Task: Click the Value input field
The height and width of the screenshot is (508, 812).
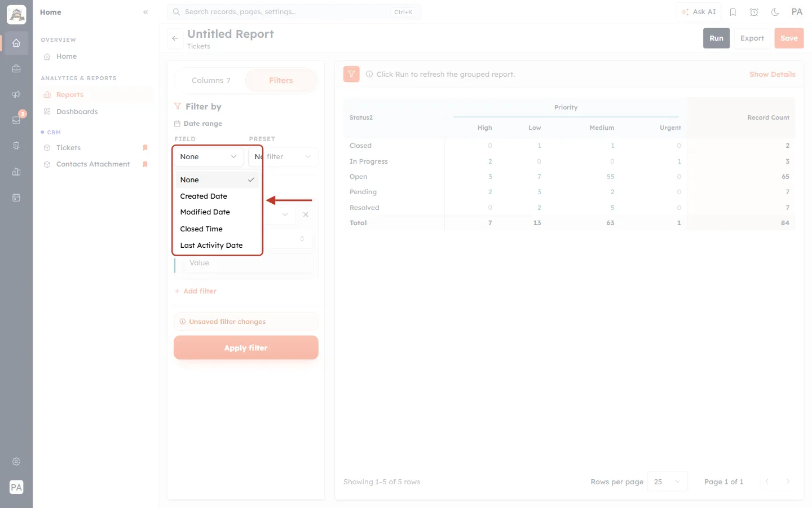Action: click(x=248, y=263)
